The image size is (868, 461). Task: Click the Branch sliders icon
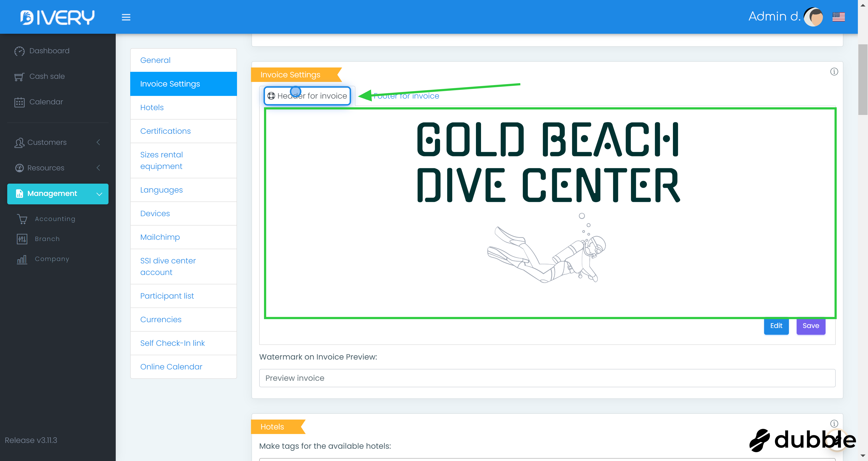tap(22, 239)
